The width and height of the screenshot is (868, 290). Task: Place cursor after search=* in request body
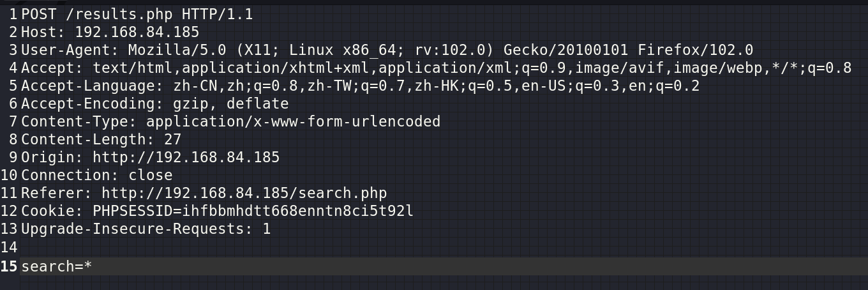coord(93,266)
